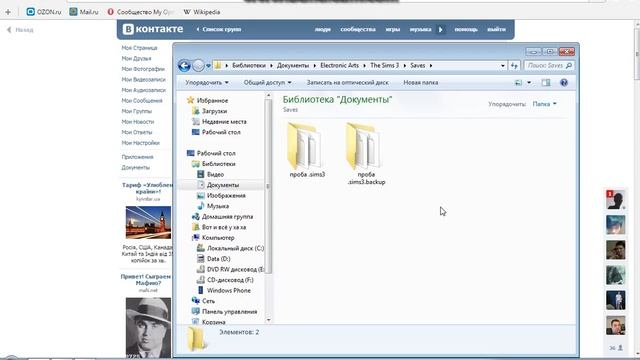Image resolution: width=640 pixels, height=360 pixels.
Task: Click Документы in address breadcrumb
Action: [x=293, y=65]
